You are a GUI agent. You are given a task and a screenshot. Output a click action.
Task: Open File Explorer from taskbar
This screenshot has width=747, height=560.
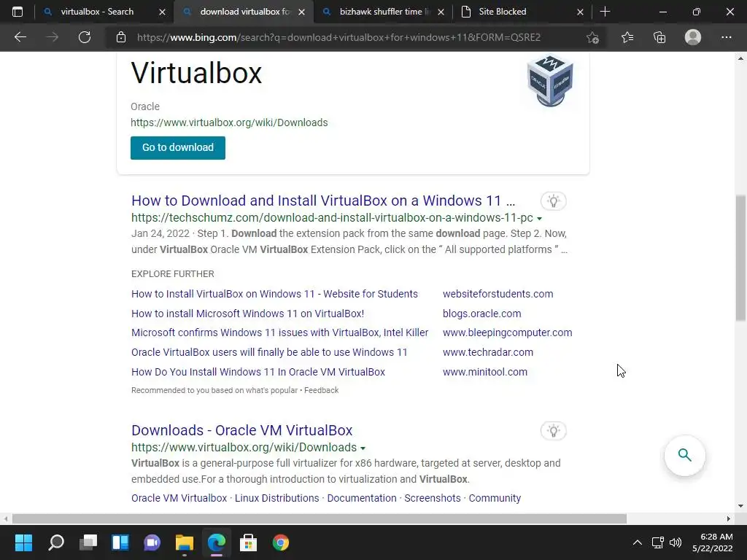185,542
